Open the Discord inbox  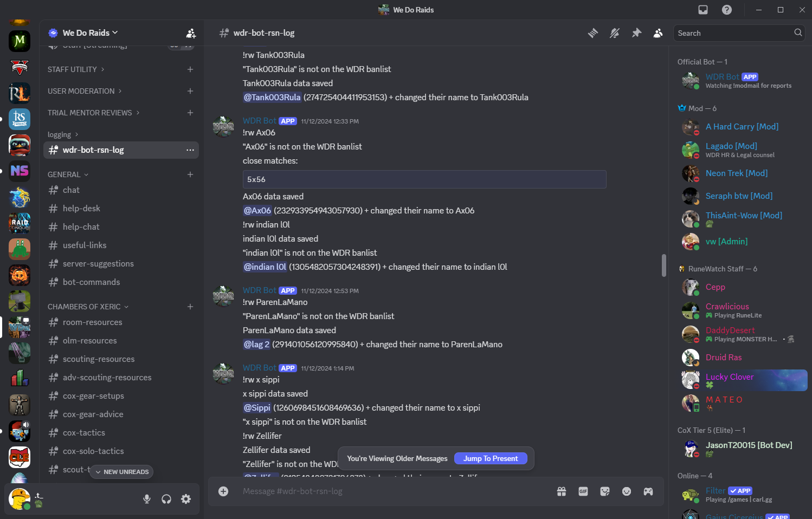(x=703, y=10)
